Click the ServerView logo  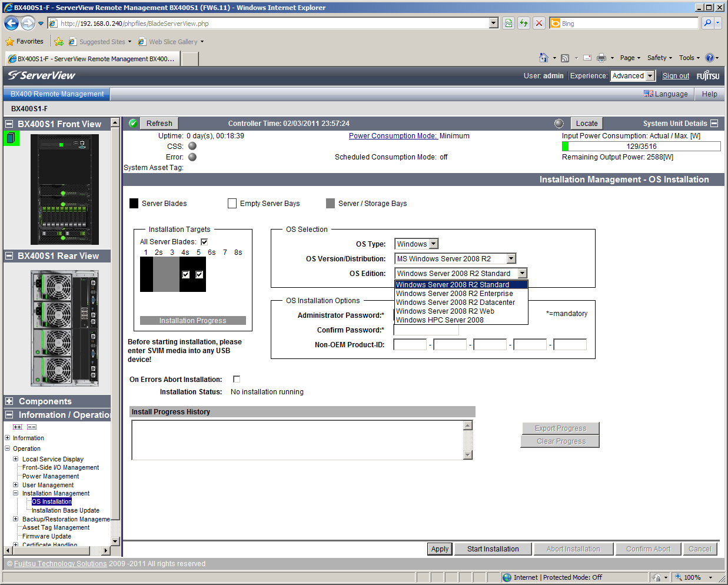tap(41, 75)
